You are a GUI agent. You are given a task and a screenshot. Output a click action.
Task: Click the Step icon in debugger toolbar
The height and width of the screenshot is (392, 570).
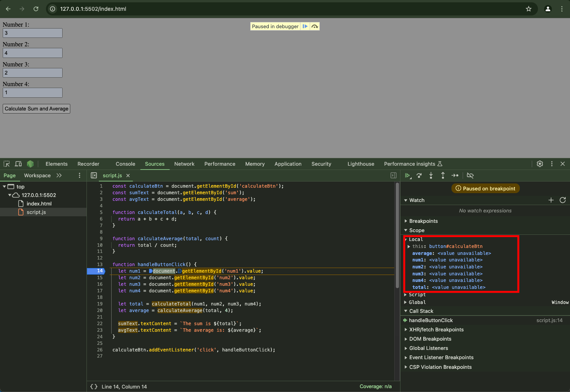tap(455, 175)
